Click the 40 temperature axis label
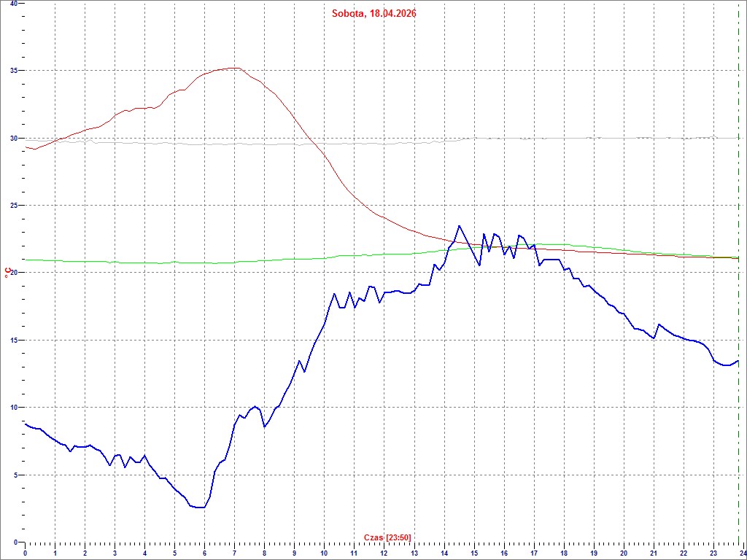Viewport: 747px width, 560px height. 13,4
